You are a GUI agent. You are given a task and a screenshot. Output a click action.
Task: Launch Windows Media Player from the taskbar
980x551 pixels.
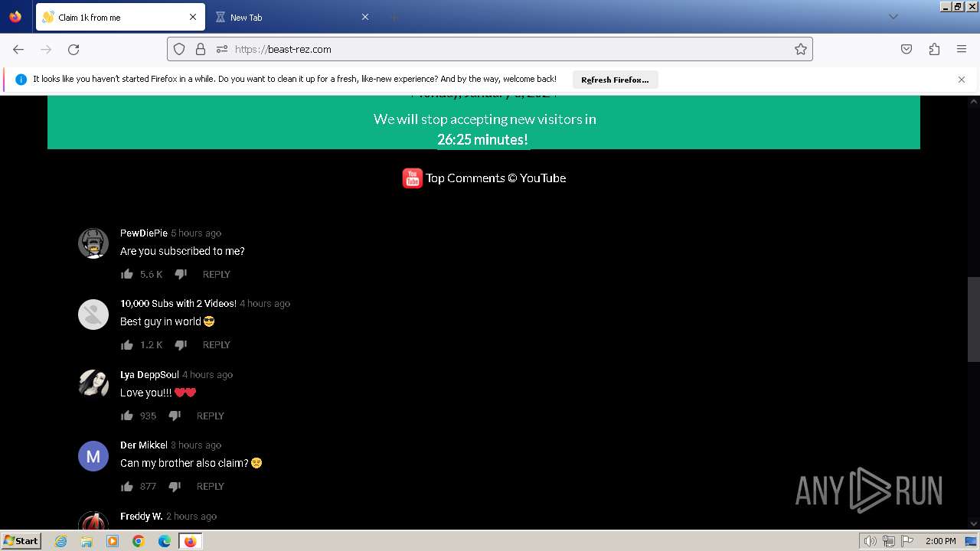coord(113,541)
